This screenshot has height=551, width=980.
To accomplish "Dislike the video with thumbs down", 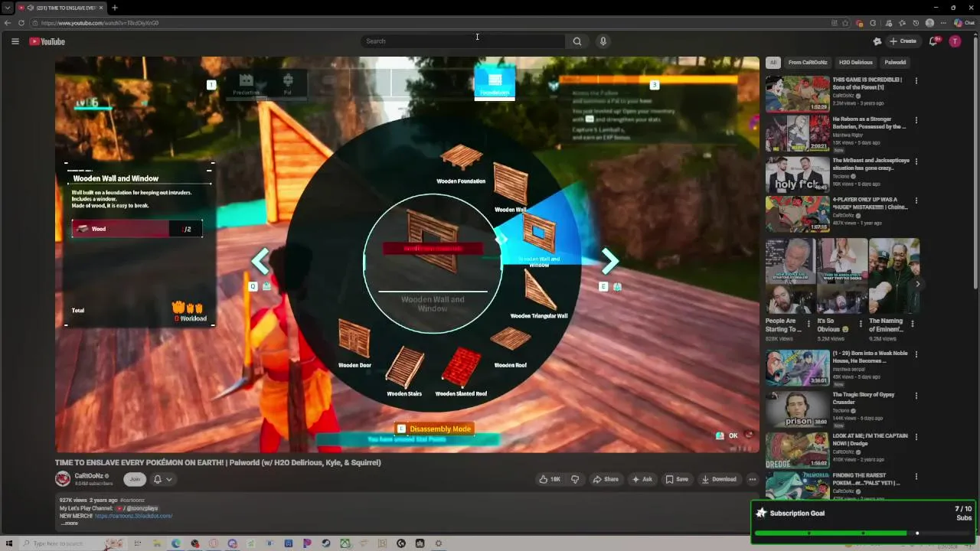I will (x=575, y=479).
